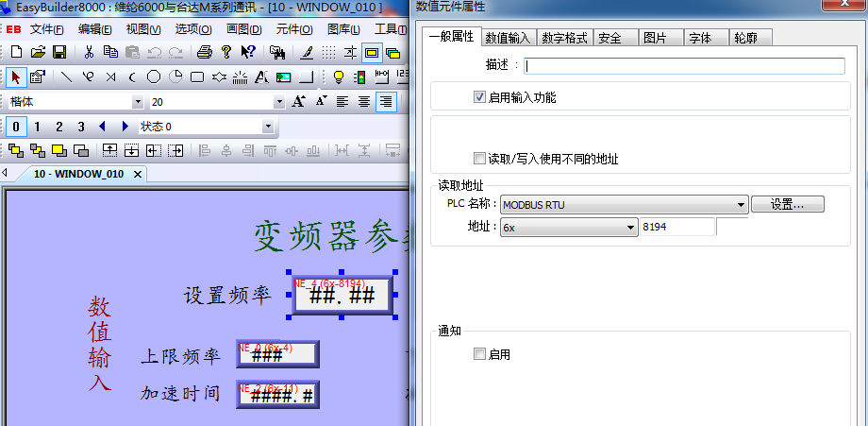The height and width of the screenshot is (426, 868).
Task: Switch to the 数字格式 tab
Action: (563, 38)
